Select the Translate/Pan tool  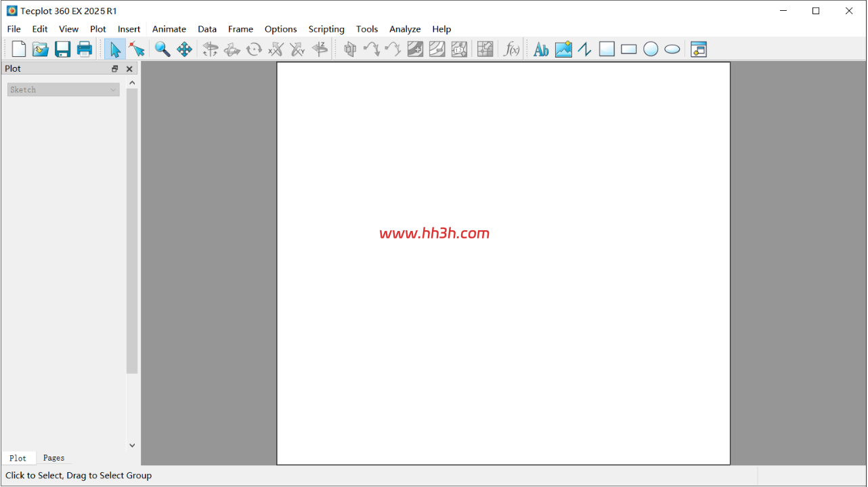[x=184, y=49]
